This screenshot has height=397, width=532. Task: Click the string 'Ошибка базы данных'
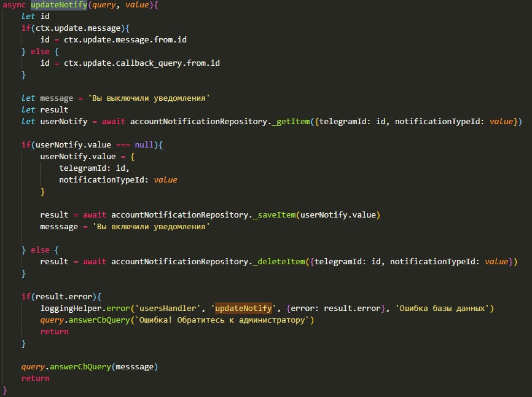(x=442, y=309)
